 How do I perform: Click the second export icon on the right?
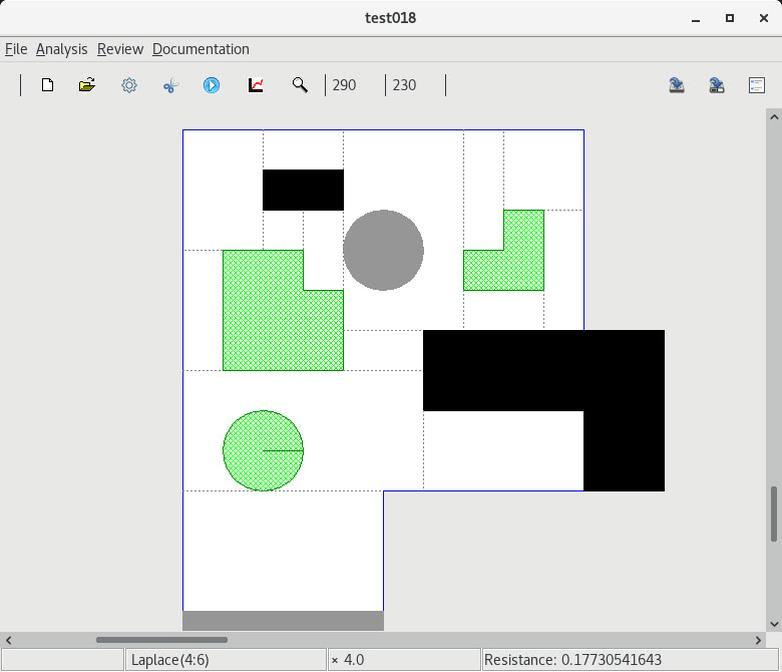click(x=717, y=85)
